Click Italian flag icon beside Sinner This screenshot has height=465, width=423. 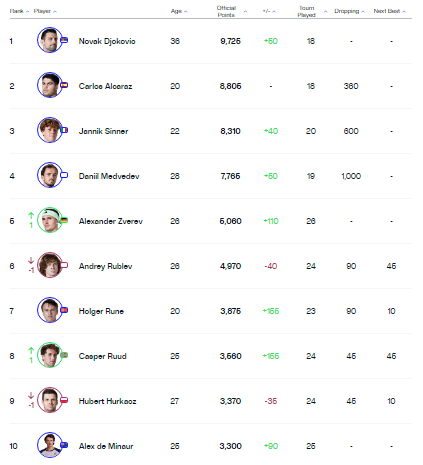tap(64, 130)
